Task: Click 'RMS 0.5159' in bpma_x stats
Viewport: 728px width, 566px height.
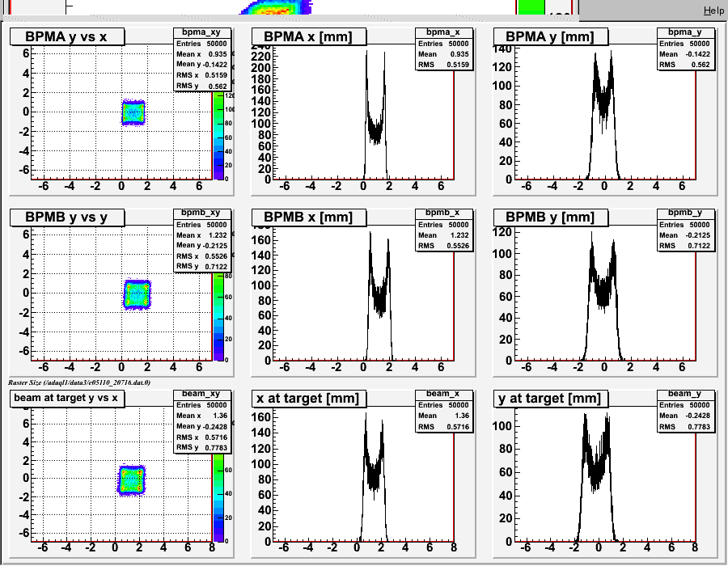Action: (x=444, y=65)
